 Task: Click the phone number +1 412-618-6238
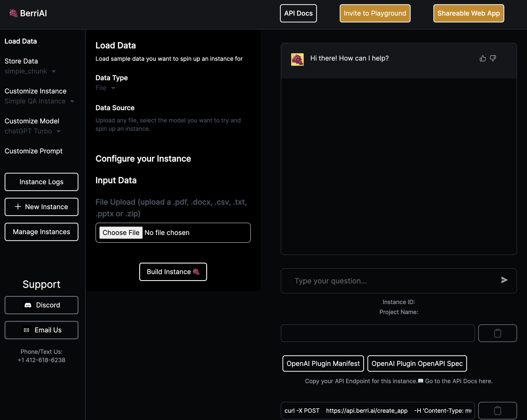click(42, 360)
